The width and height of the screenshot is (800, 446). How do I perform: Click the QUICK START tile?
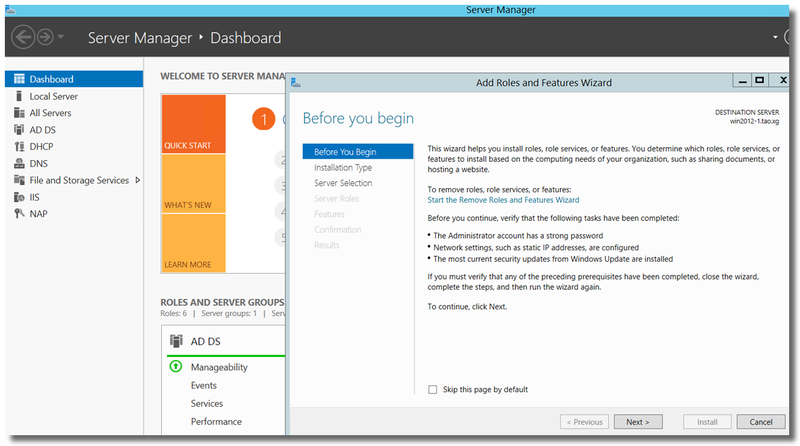(x=193, y=123)
